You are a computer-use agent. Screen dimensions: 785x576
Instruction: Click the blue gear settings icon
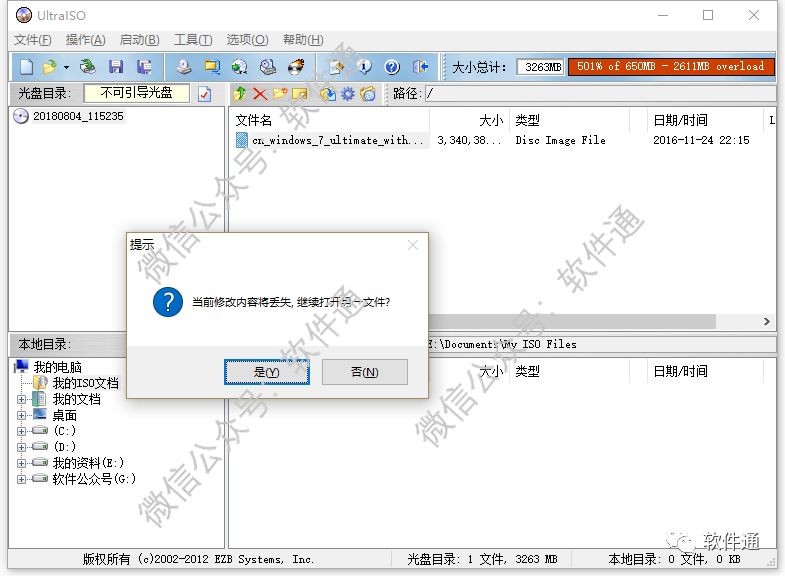pyautogui.click(x=347, y=94)
